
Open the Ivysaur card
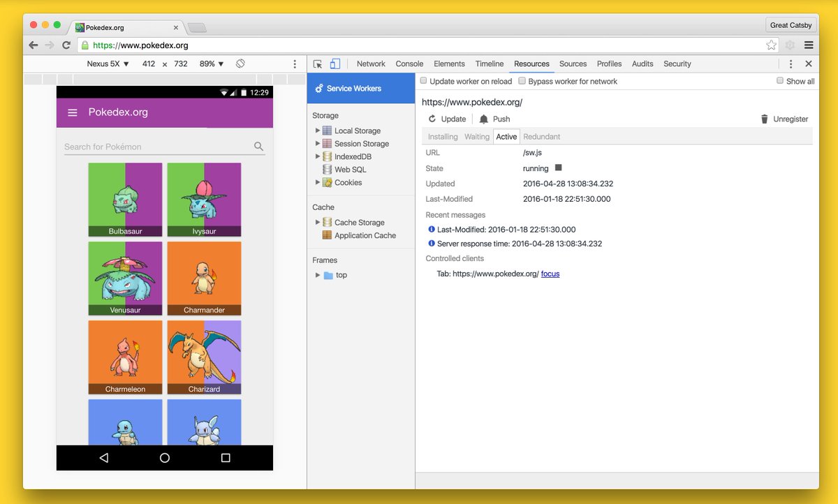click(204, 200)
